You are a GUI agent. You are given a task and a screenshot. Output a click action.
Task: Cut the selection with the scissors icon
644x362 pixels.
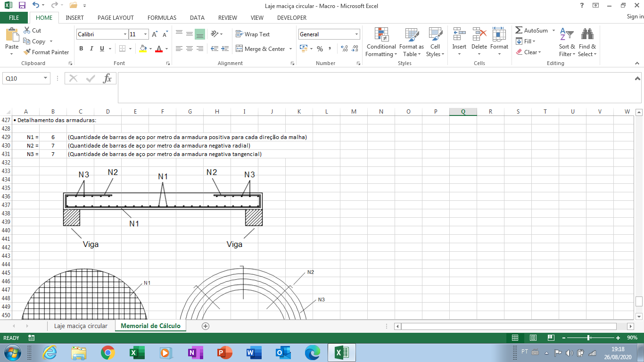click(27, 31)
